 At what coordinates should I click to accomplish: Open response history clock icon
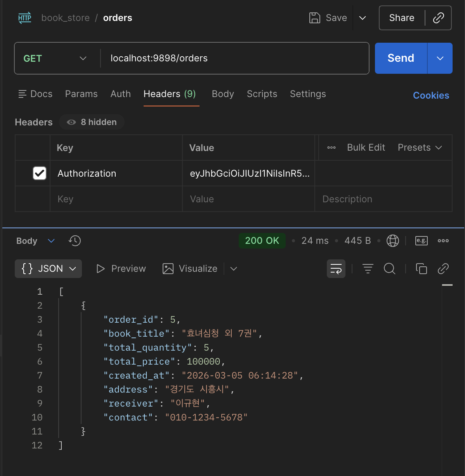(75, 241)
